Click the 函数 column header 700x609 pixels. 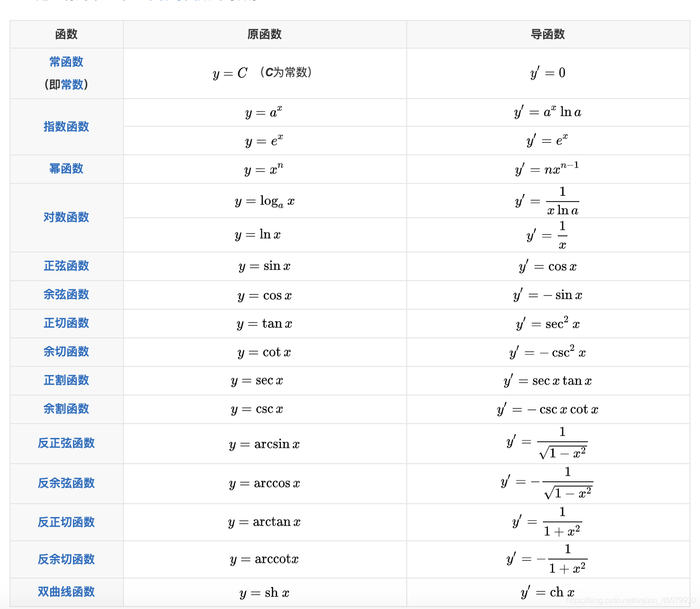66,34
